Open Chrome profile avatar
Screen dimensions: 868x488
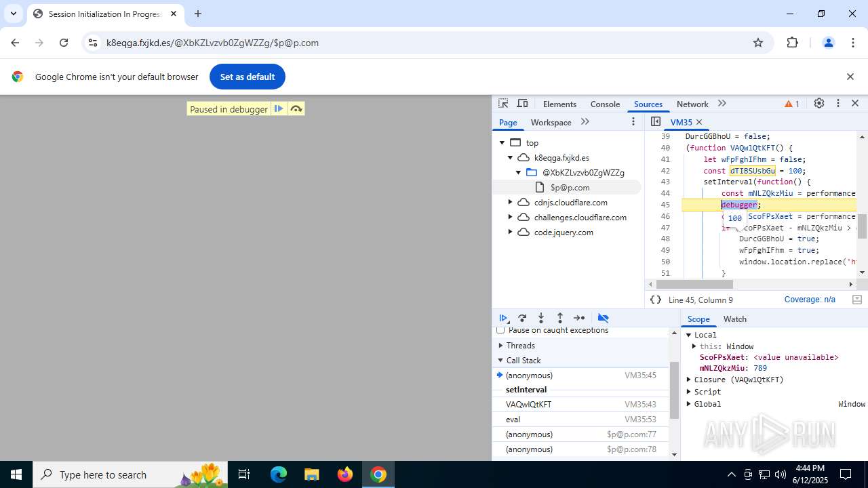pos(828,43)
